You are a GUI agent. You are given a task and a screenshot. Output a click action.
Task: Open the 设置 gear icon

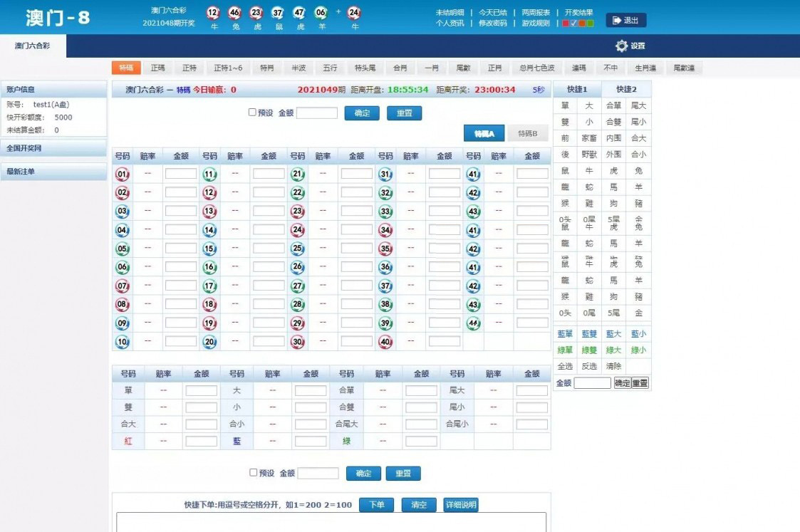[x=622, y=46]
